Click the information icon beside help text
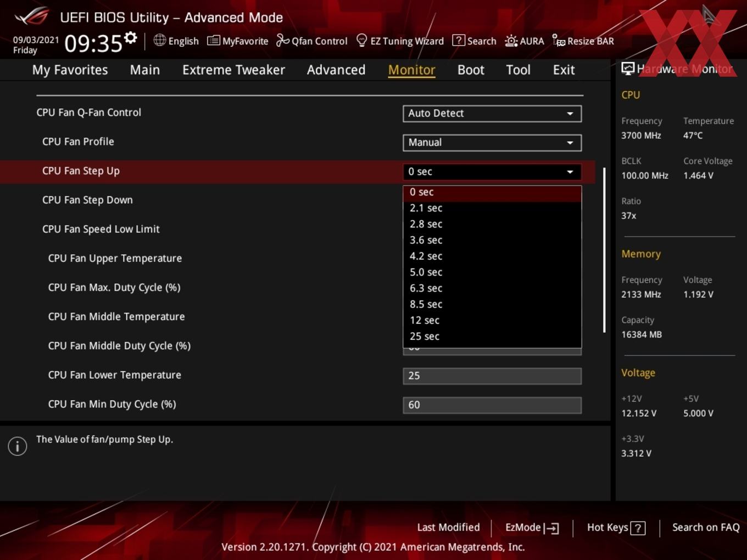The width and height of the screenshot is (747, 560). [18, 446]
